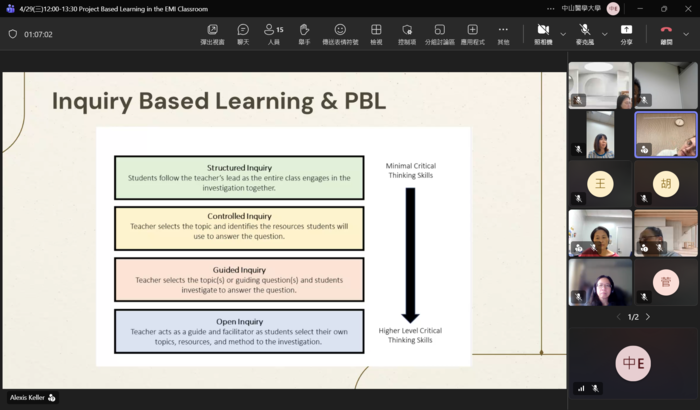Click the Open Inquiry blue box on slide

[239, 331]
